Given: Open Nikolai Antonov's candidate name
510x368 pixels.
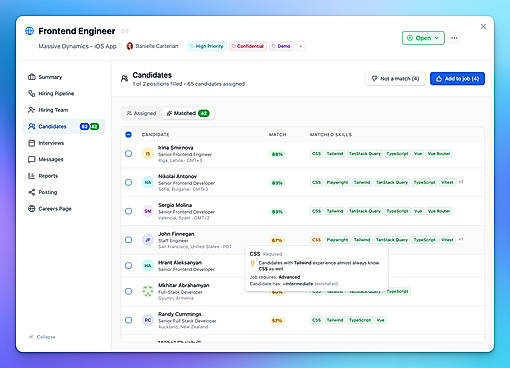Looking at the screenshot, I should (177, 176).
